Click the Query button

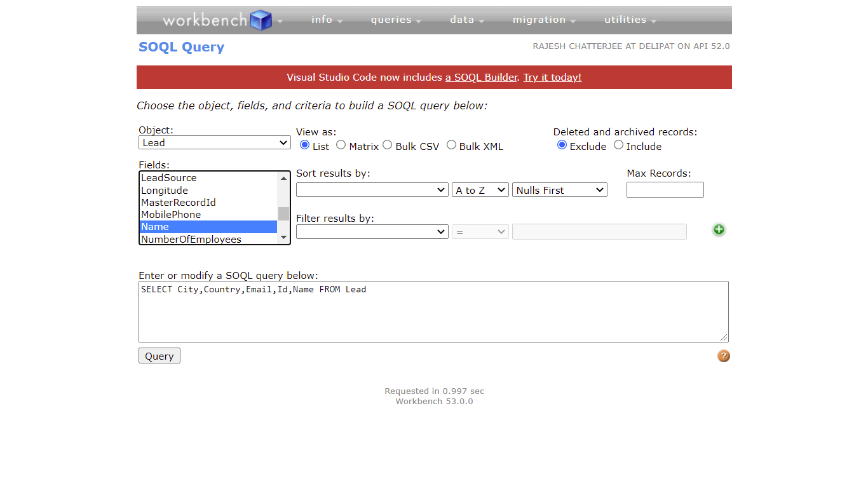tap(159, 356)
